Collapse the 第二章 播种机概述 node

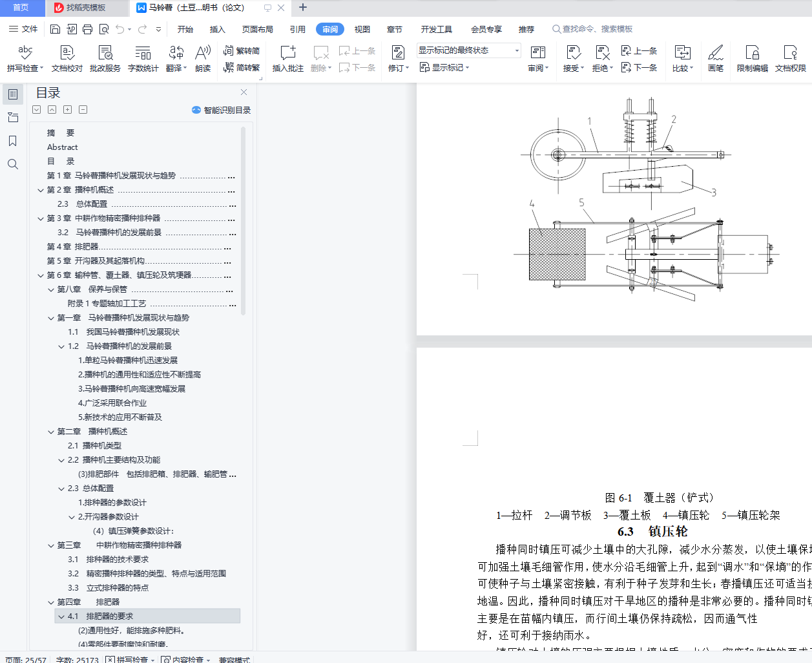tap(51, 432)
